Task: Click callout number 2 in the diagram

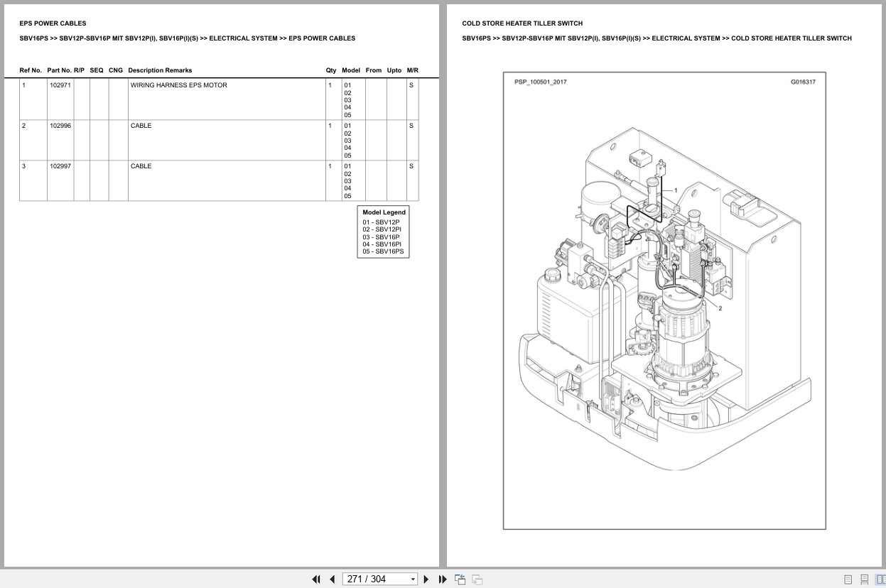Action: [x=720, y=308]
